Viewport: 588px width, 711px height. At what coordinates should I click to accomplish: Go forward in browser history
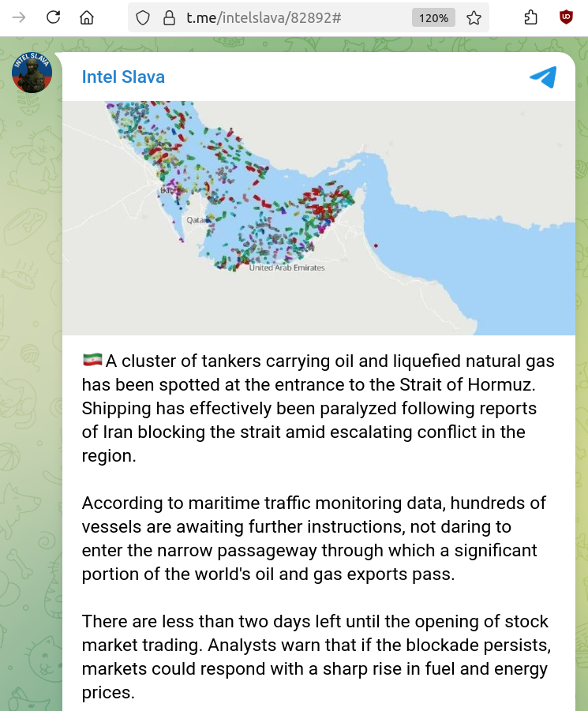point(19,17)
